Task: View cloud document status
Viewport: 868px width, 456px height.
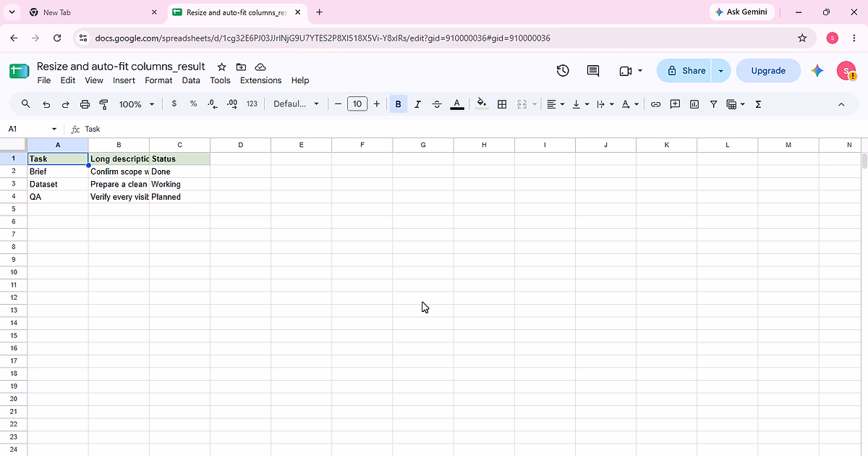Action: pos(260,67)
